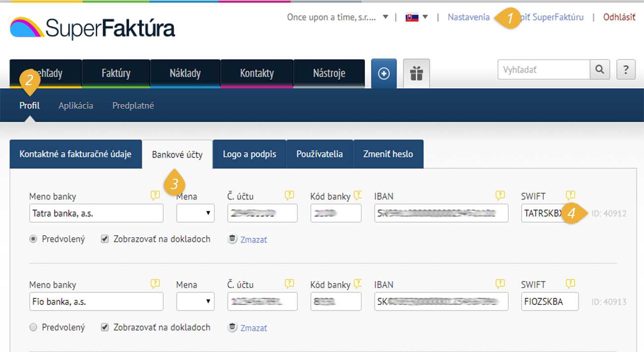Switch to the Predplatné submenu

(x=133, y=105)
